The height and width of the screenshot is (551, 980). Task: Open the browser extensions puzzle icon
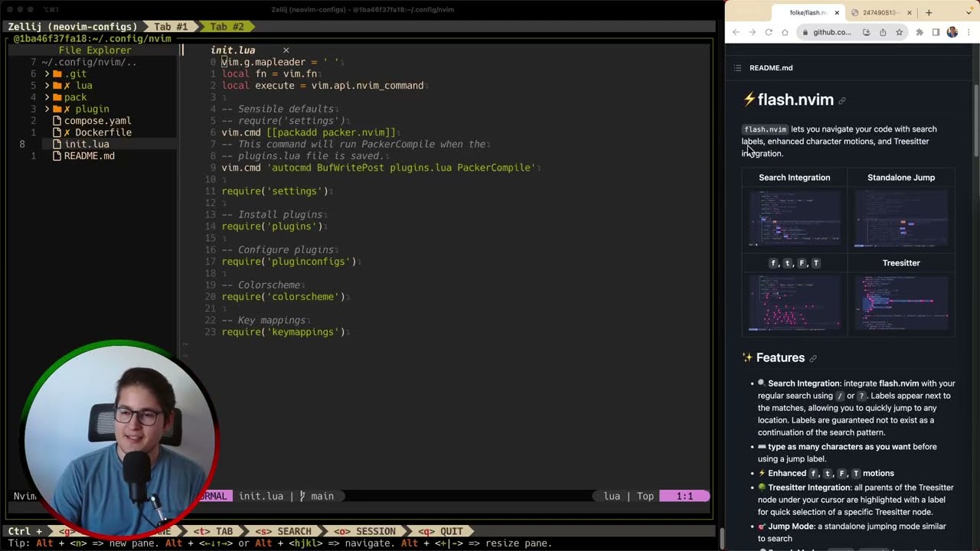point(920,32)
